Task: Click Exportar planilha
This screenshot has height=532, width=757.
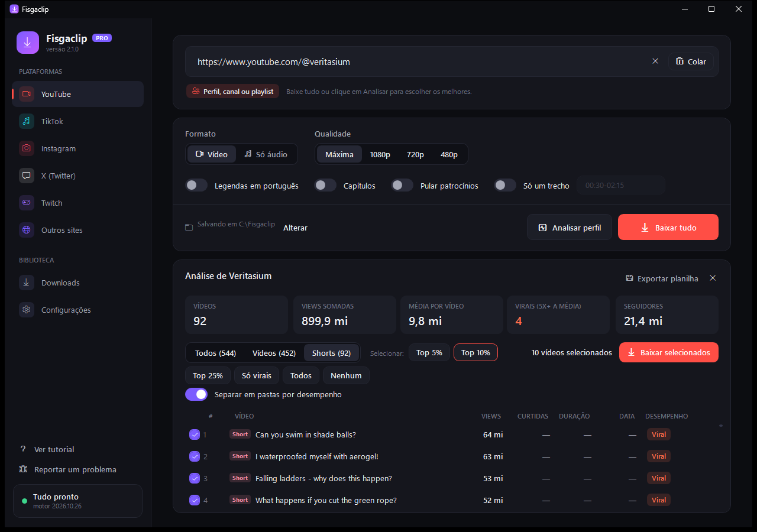Action: [662, 278]
